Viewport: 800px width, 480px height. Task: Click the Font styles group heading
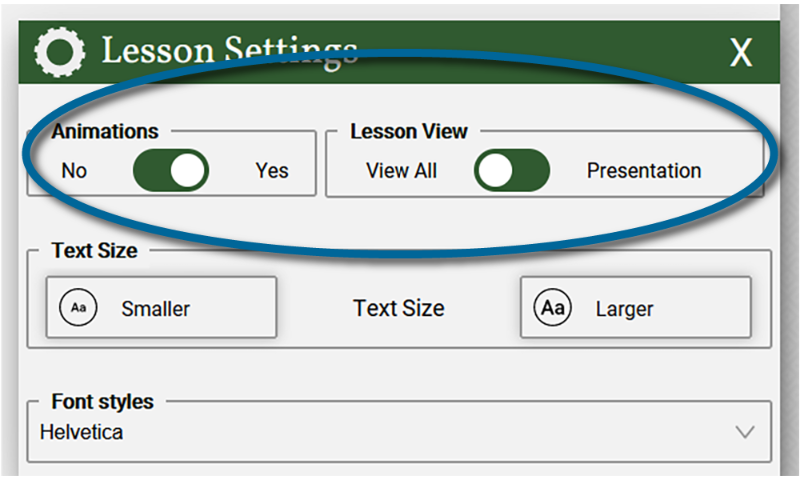tap(103, 402)
